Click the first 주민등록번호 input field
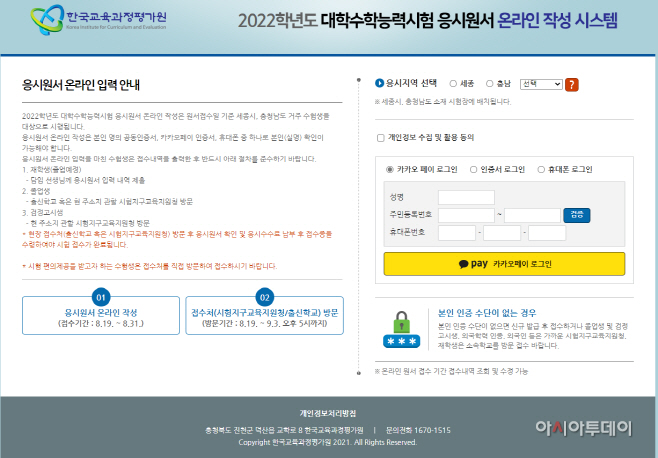Image resolution: width=658 pixels, height=458 pixels. (x=466, y=215)
